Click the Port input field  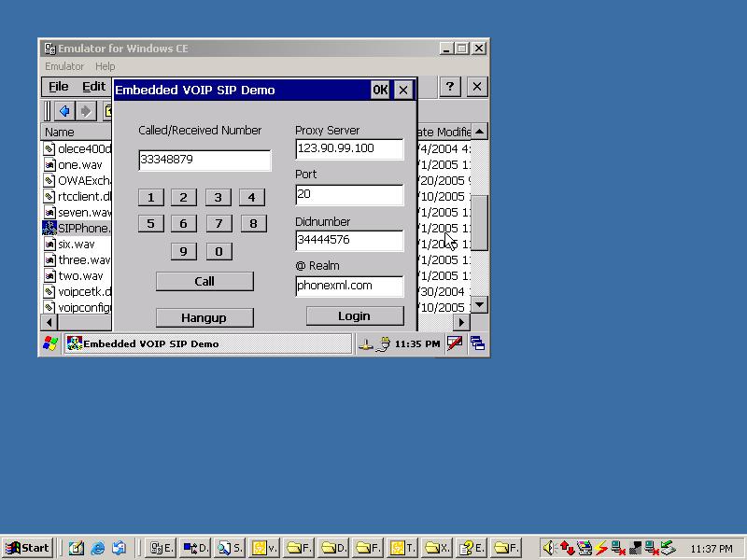pyautogui.click(x=349, y=194)
